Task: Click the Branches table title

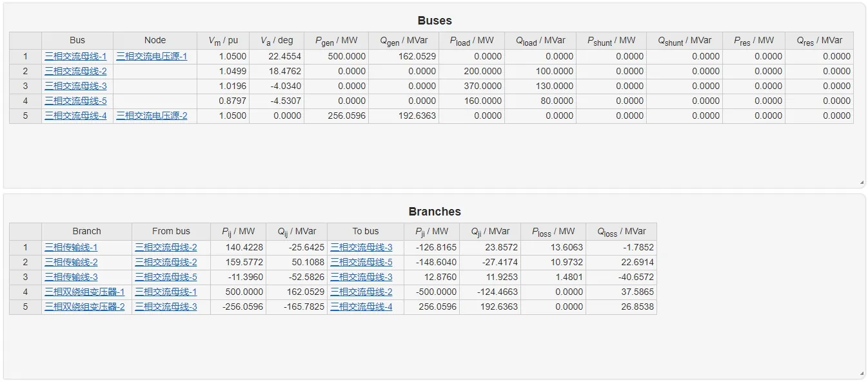Action: (x=435, y=212)
